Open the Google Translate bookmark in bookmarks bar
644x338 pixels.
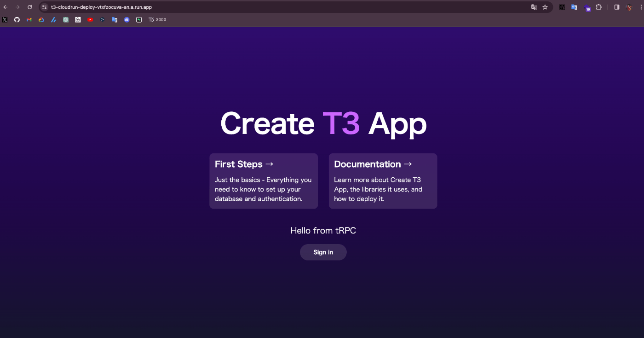pyautogui.click(x=115, y=20)
